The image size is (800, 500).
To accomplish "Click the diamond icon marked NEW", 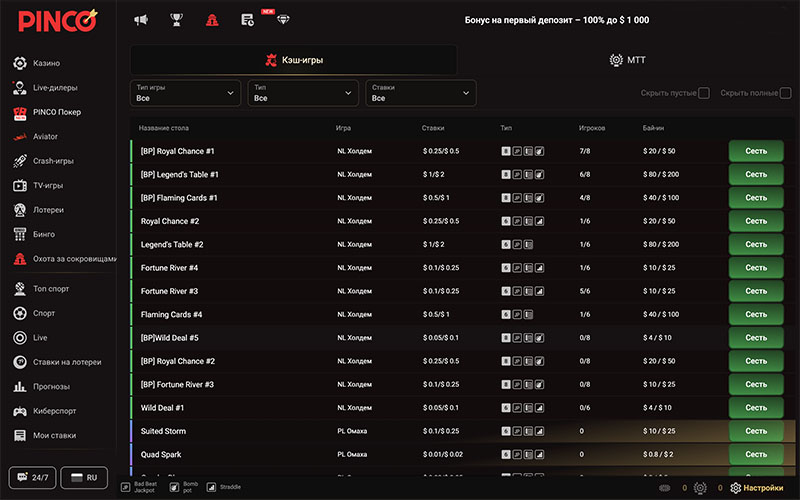I will click(283, 20).
